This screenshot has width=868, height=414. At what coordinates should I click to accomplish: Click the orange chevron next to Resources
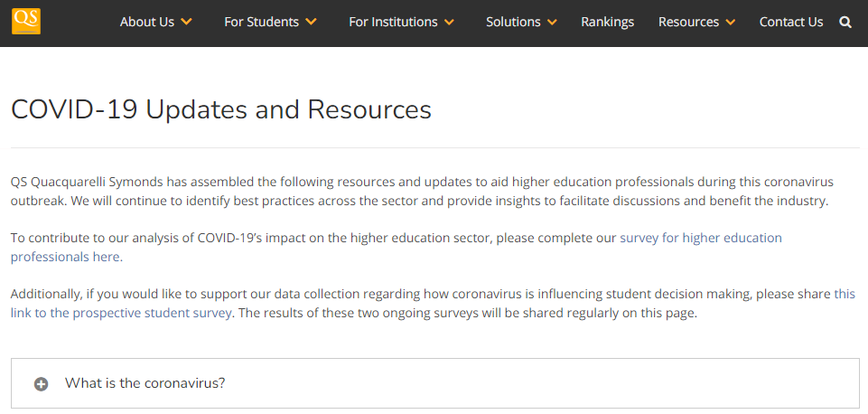(x=731, y=22)
